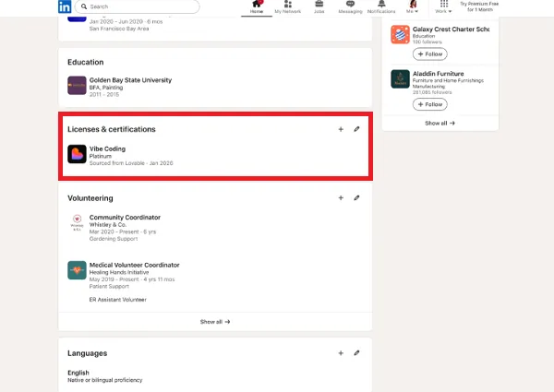Edit the Languages section
554x392 pixels.
357,352
